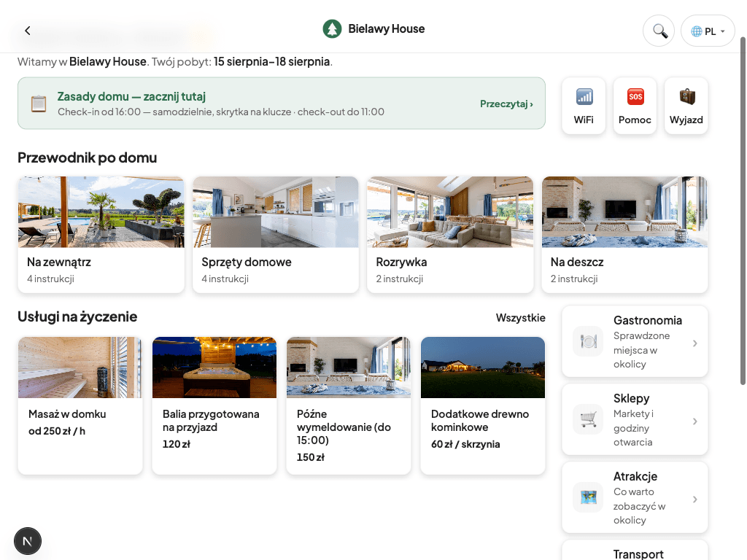Click the globe icon in the language selector
747x560 pixels.
(697, 31)
